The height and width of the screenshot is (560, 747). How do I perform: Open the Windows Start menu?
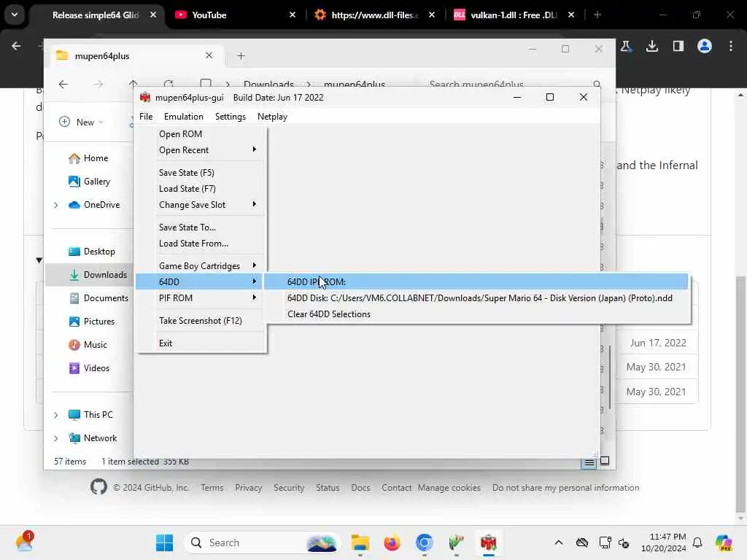pyautogui.click(x=164, y=542)
